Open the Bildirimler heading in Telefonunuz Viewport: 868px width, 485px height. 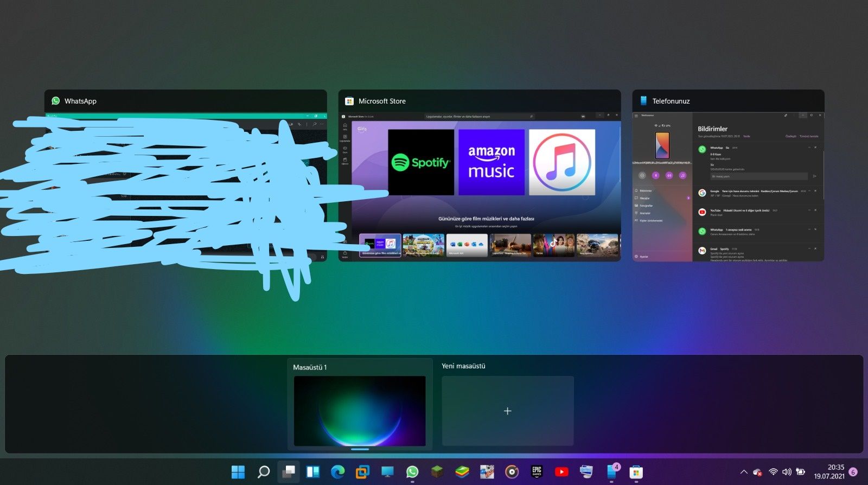pyautogui.click(x=712, y=129)
